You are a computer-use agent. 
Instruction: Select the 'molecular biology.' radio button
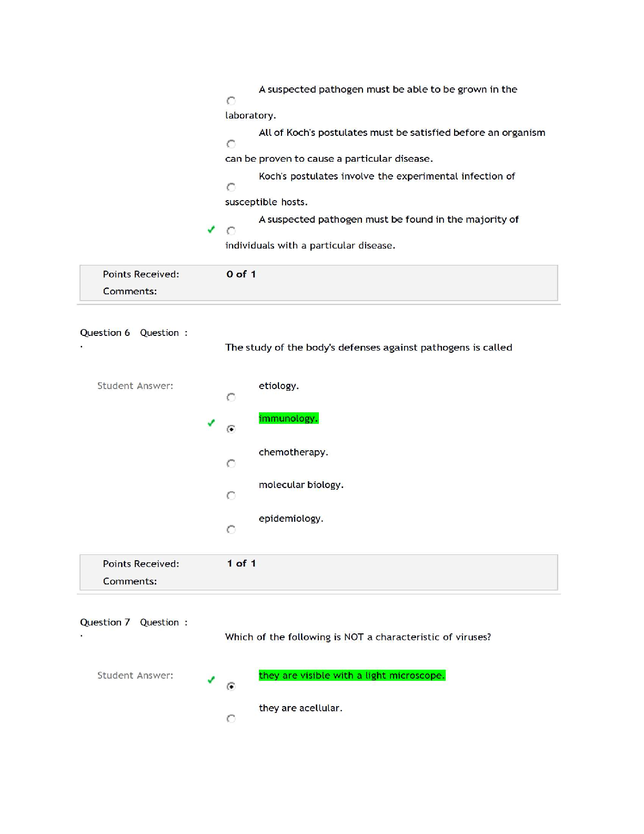[x=231, y=495]
